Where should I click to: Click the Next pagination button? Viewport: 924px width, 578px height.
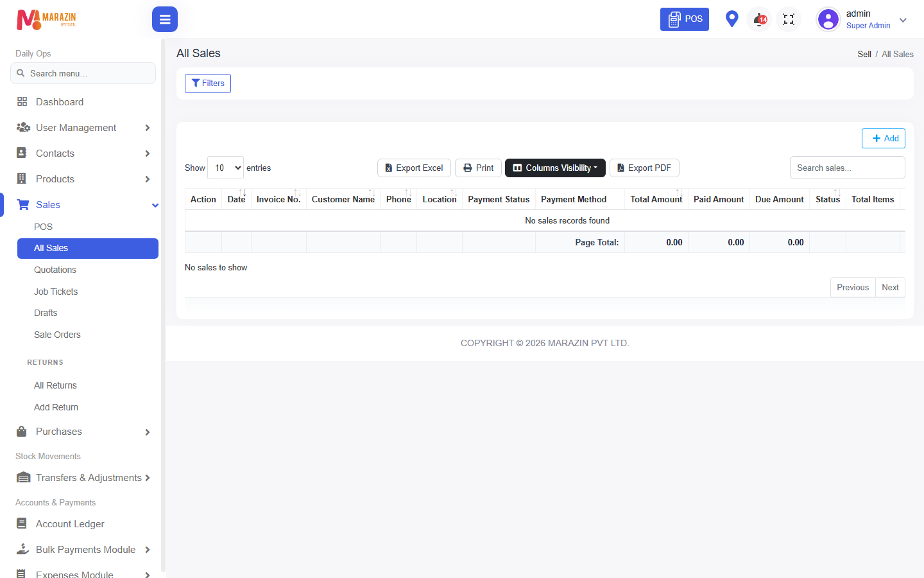coord(890,287)
